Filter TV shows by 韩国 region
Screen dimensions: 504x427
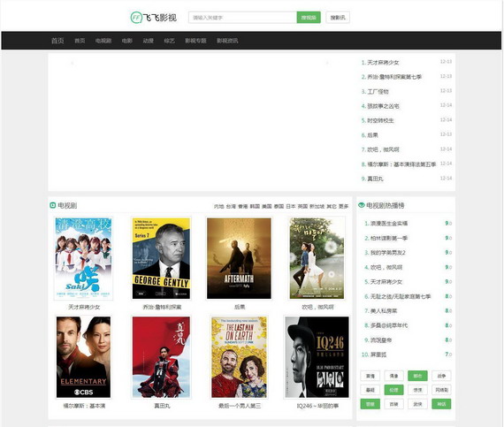[255, 206]
